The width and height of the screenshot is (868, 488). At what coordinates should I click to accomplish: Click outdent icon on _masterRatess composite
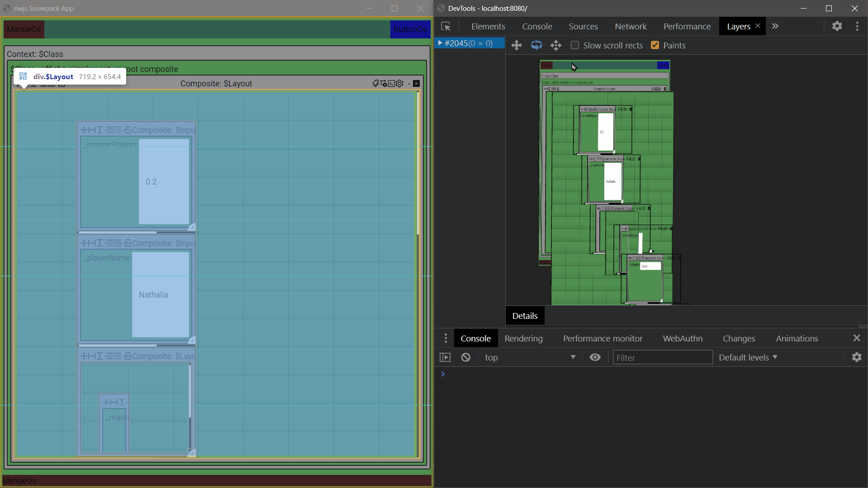[110, 130]
